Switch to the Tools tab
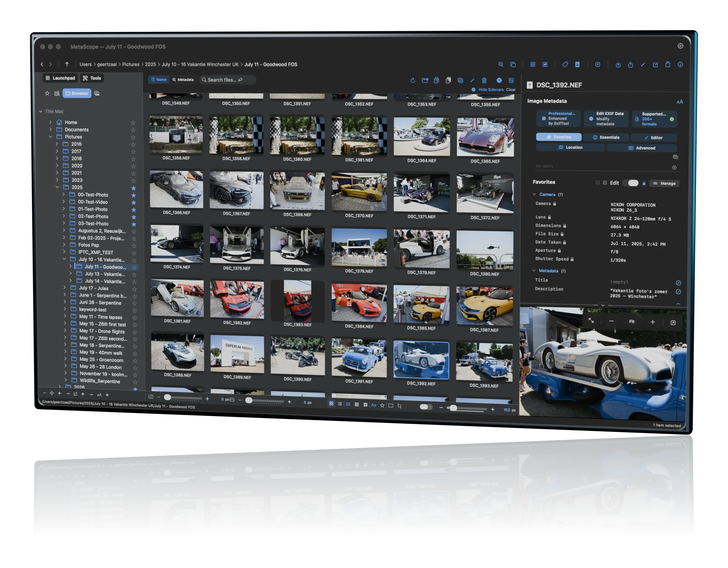The height and width of the screenshot is (568, 728). pyautogui.click(x=92, y=78)
